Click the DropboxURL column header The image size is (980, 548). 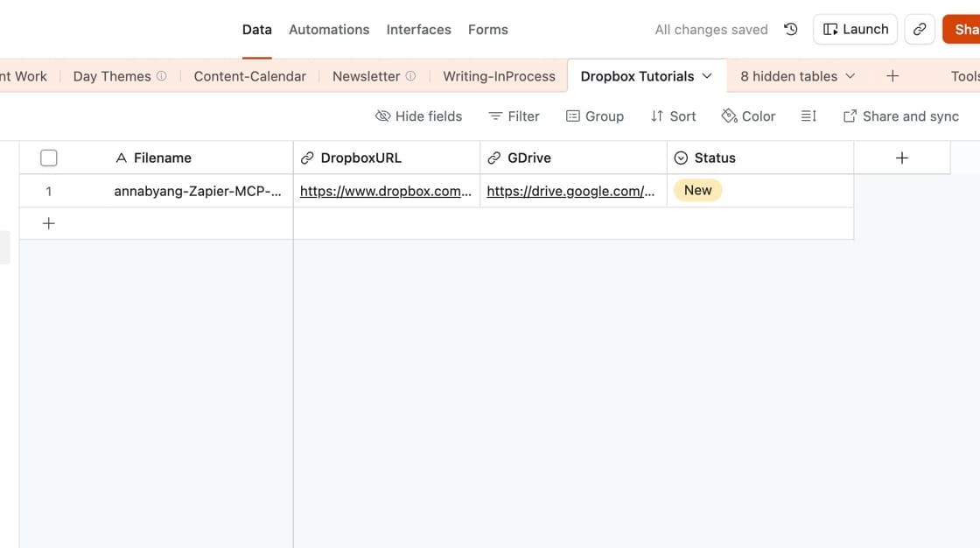[x=386, y=158]
